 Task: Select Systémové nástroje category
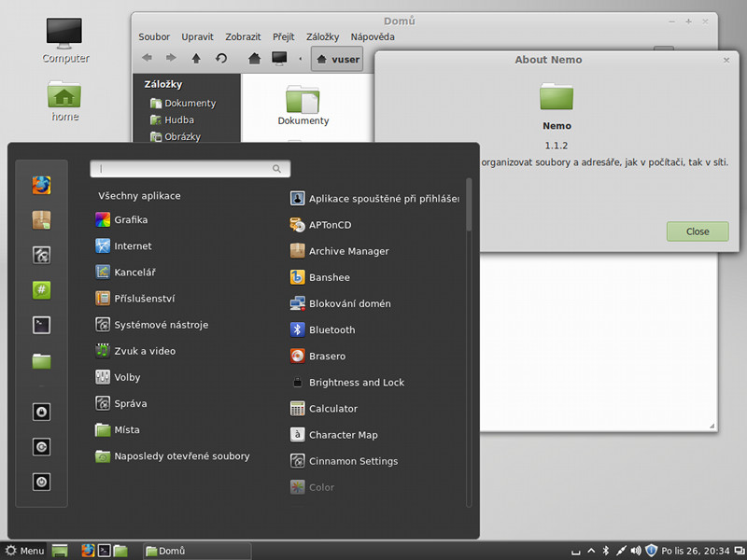[152, 325]
